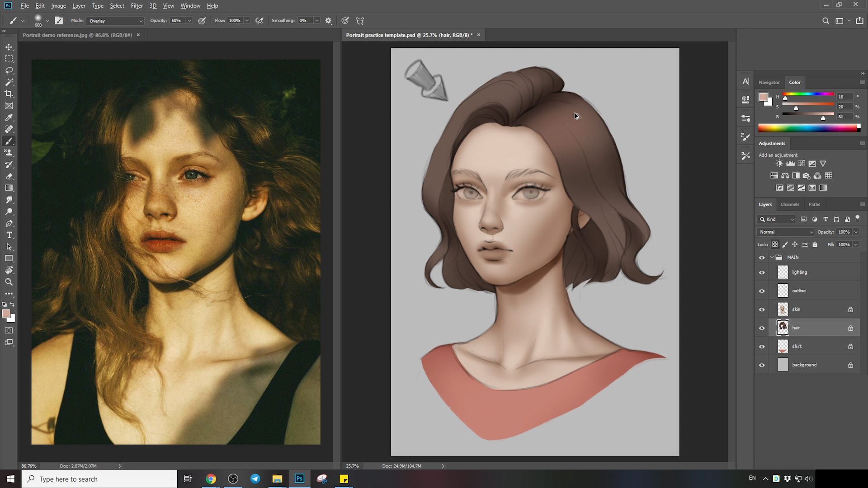868x488 pixels.
Task: Open the Windows Start menu
Action: click(x=9, y=479)
